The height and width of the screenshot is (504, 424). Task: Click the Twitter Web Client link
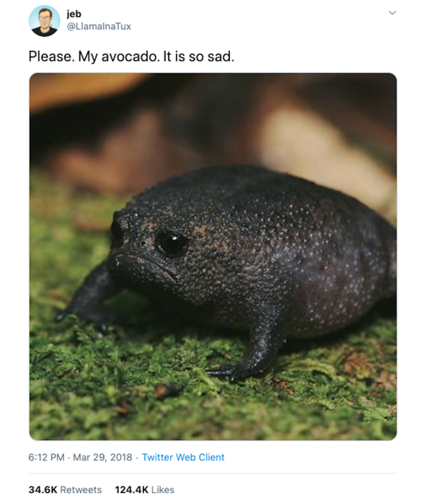[183, 457]
